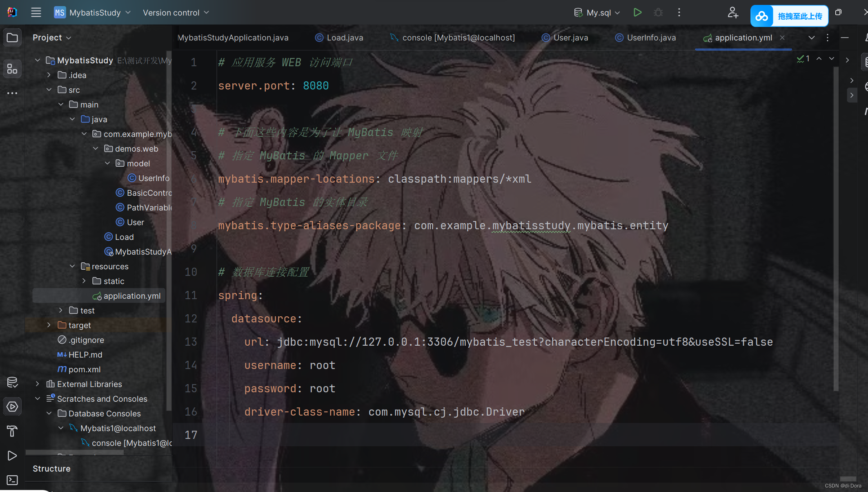Click the editor vertical scrollbar
The height and width of the screenshot is (492, 868).
(836, 229)
